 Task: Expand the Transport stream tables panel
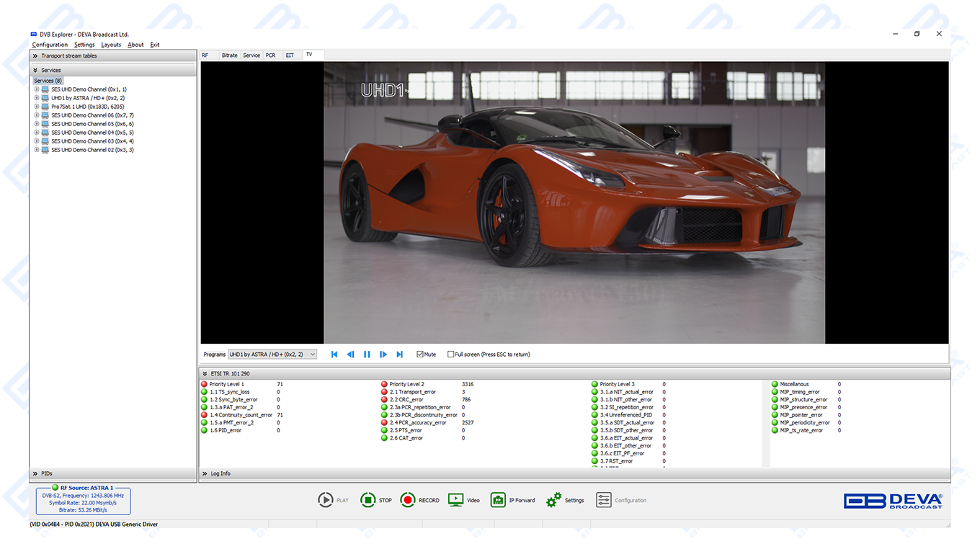pos(35,56)
